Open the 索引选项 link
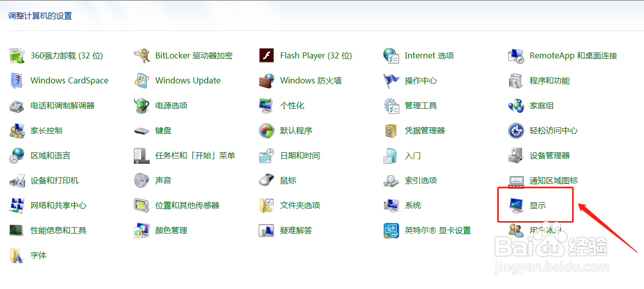This screenshot has height=289, width=644. click(x=421, y=181)
